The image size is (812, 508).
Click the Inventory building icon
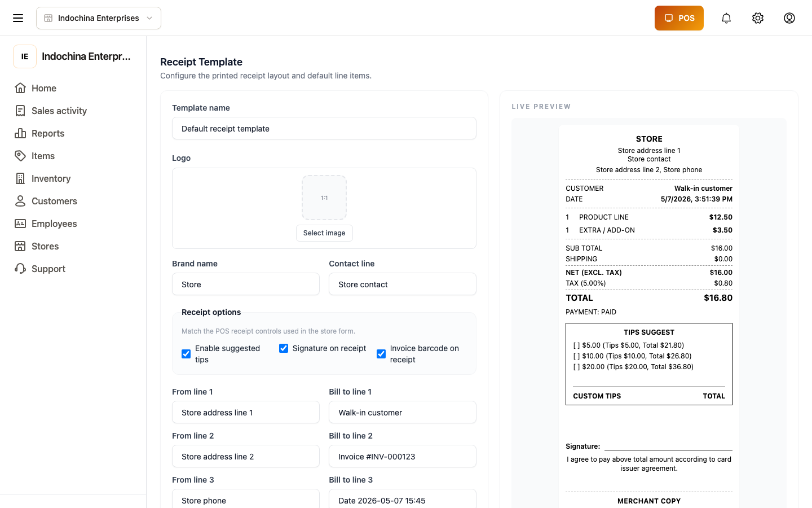point(20,178)
